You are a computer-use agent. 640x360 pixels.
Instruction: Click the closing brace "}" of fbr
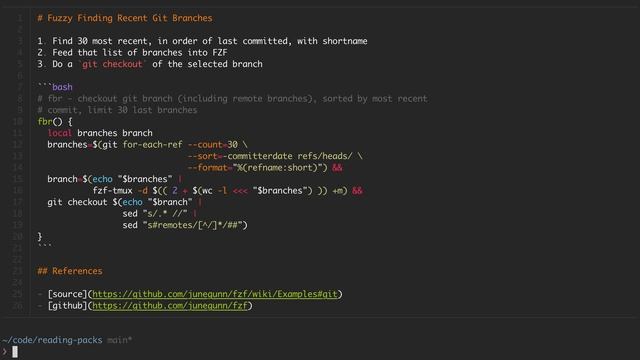pos(40,236)
